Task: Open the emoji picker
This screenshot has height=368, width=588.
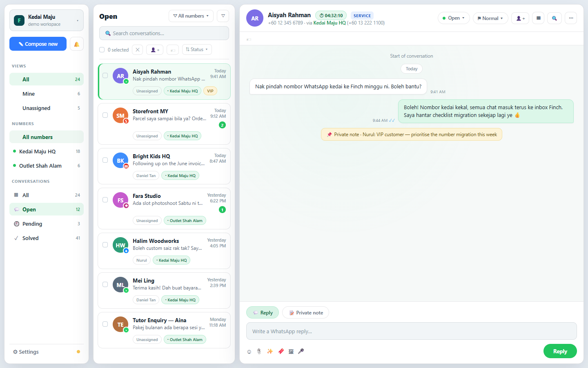Action: (x=249, y=352)
